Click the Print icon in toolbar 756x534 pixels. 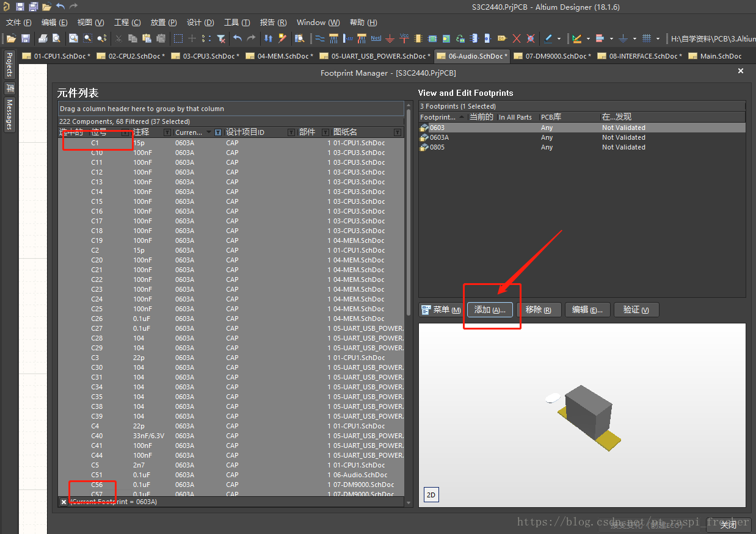[x=43, y=38]
